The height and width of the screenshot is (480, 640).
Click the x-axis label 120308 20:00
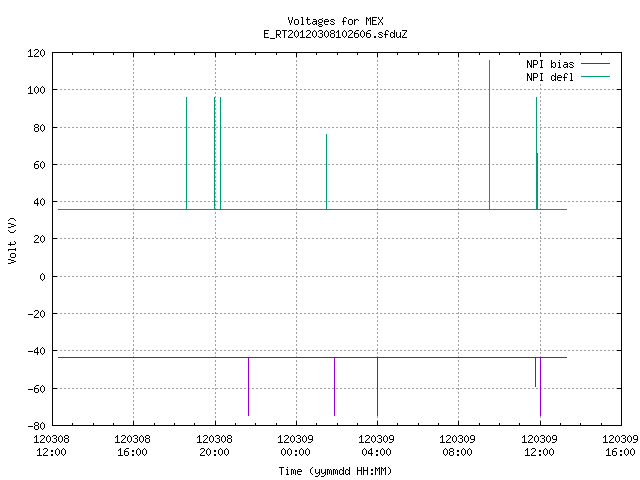point(214,445)
